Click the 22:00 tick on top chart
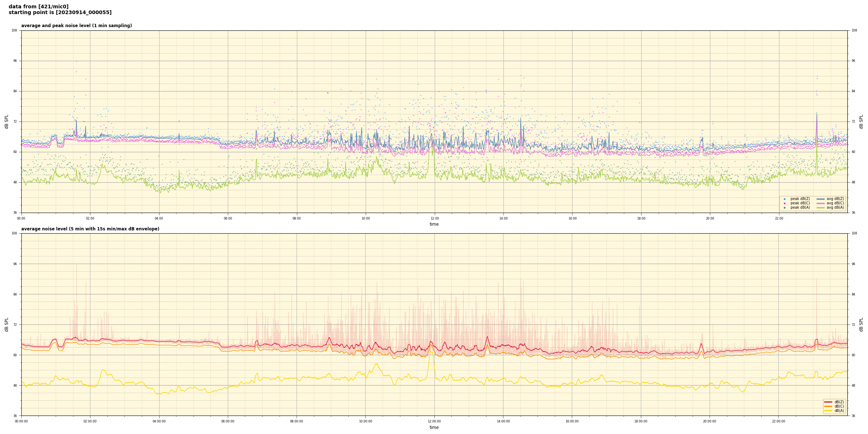868x434 pixels. point(779,218)
